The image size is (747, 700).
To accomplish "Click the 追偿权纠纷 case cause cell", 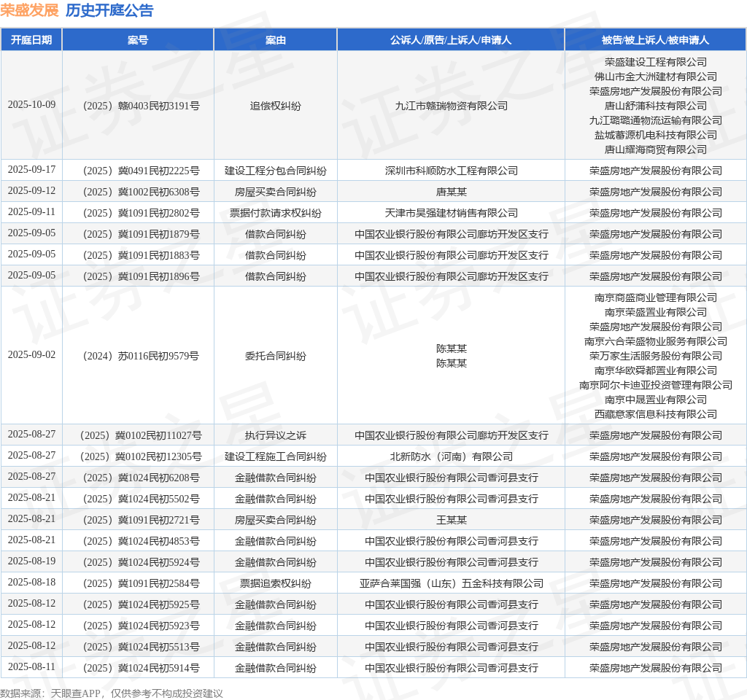I will pos(275,106).
